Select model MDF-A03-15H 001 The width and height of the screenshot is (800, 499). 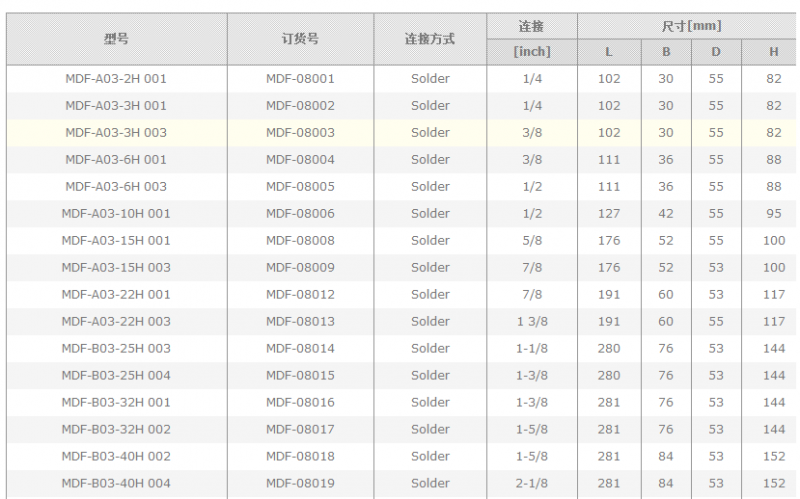116,240
